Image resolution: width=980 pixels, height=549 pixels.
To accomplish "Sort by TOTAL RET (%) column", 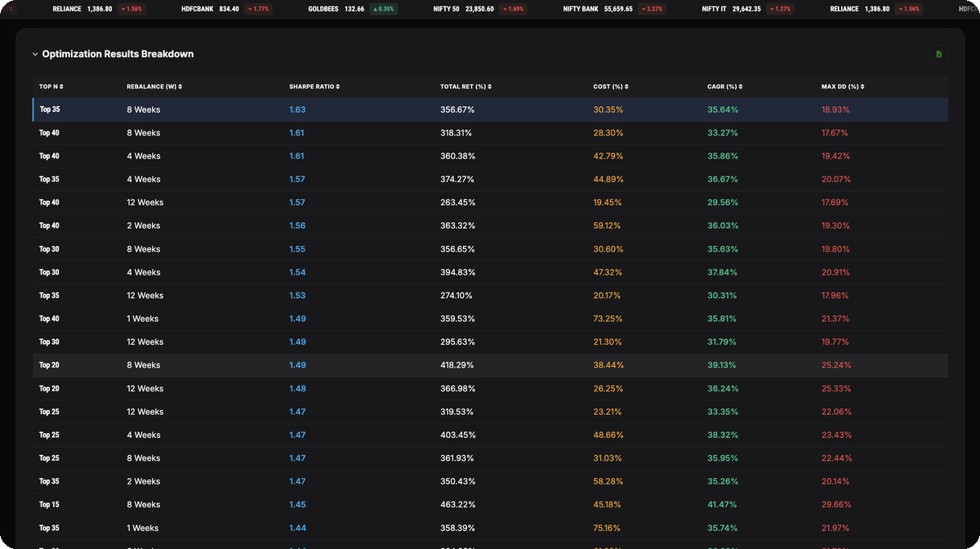I will point(465,87).
